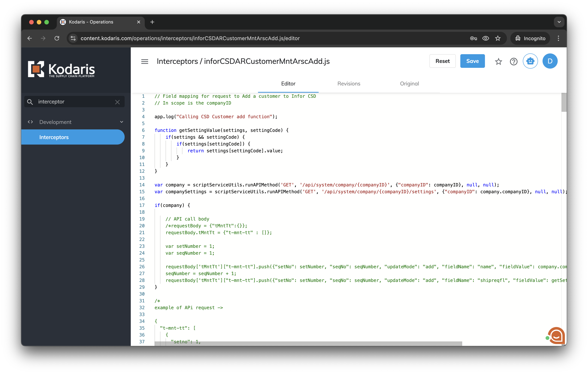Screen dimensions: 588x374
Task: Save the interceptor file
Action: [472, 61]
